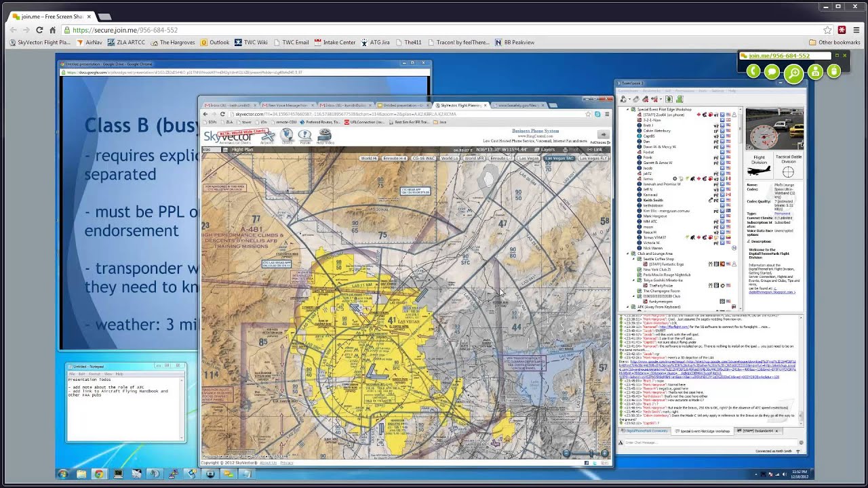Click the SkyVector zoom-in plus button
The image size is (868, 488).
[604, 453]
